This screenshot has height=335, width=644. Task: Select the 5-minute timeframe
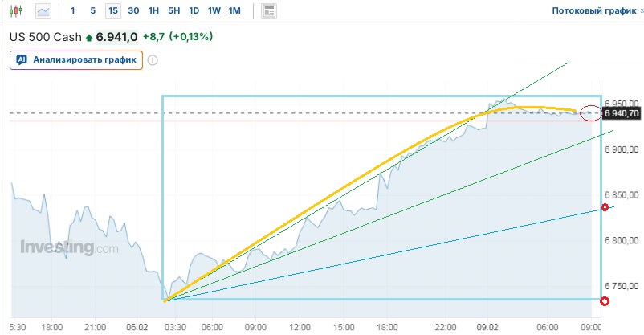tap(92, 11)
